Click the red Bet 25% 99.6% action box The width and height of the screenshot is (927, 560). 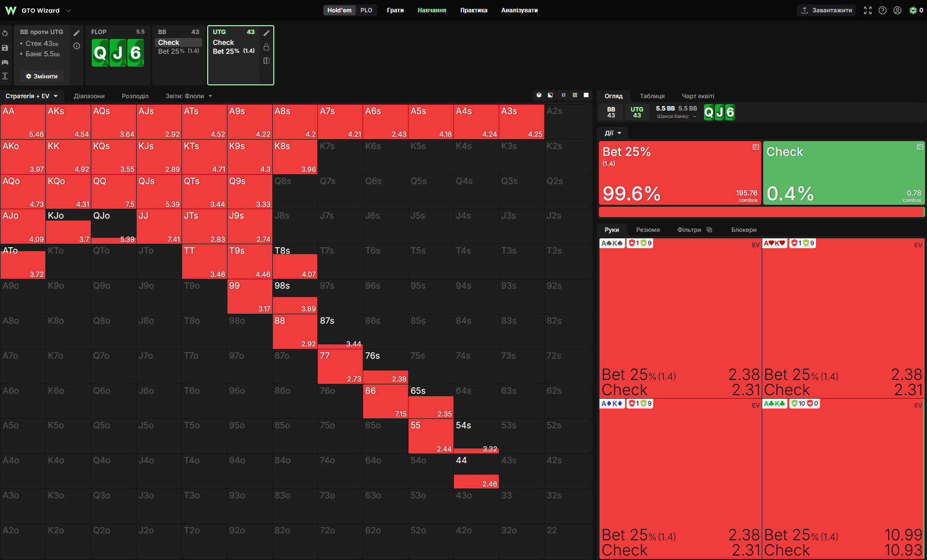pyautogui.click(x=680, y=173)
